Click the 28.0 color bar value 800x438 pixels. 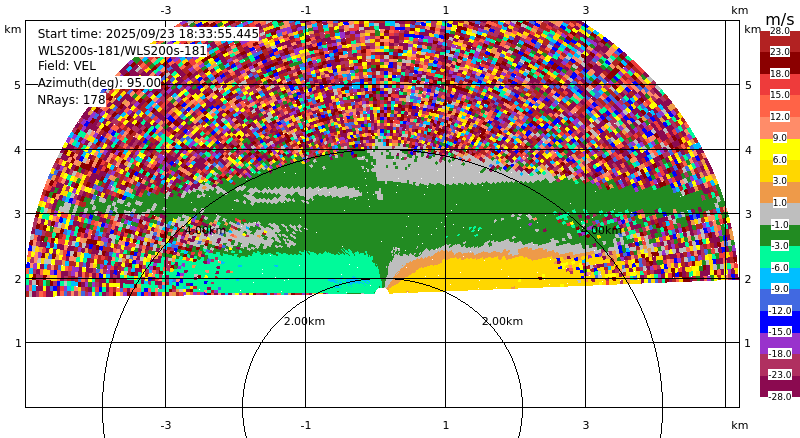pos(780,31)
